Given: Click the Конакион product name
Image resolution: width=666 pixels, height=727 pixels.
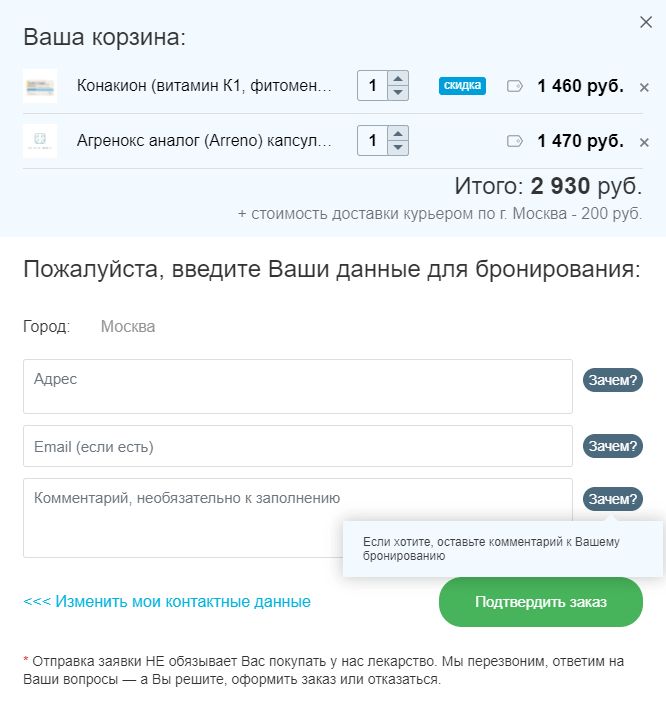Looking at the screenshot, I should click(204, 86).
